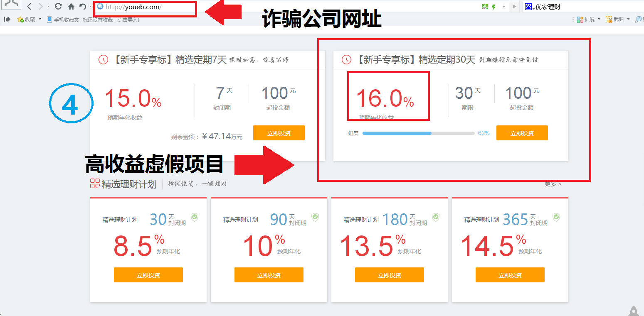
Task: Click the site icon before http://youeb.com/
Action: tap(100, 7)
